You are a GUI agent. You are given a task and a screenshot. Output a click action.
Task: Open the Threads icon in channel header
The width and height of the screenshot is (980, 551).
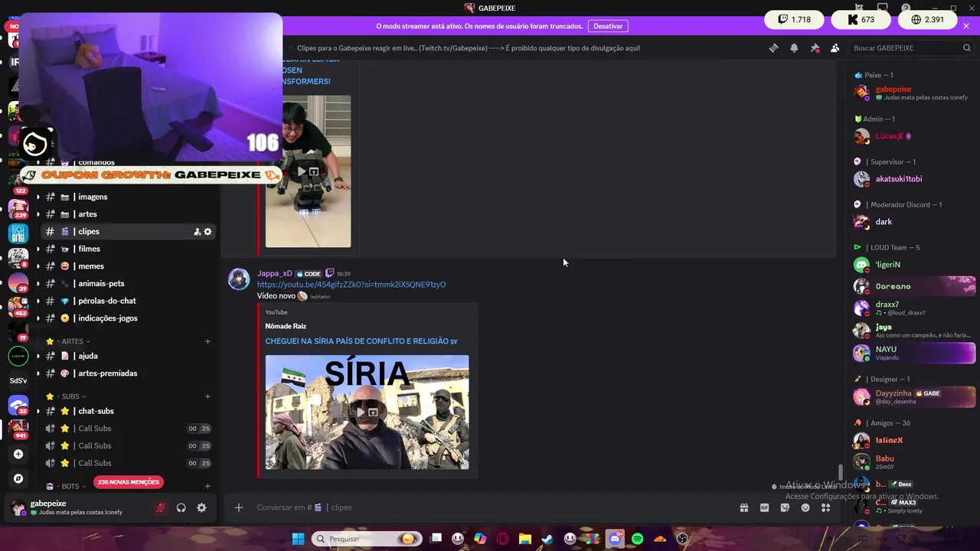pyautogui.click(x=773, y=47)
